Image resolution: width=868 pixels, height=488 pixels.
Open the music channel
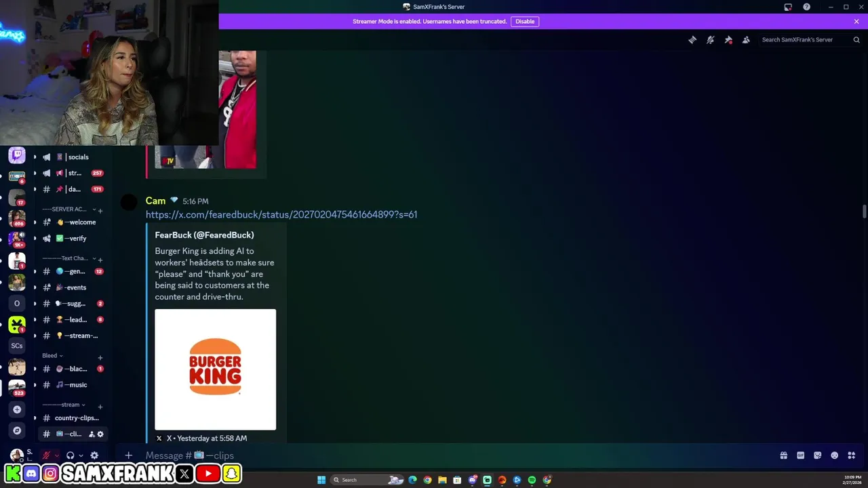coord(72,385)
